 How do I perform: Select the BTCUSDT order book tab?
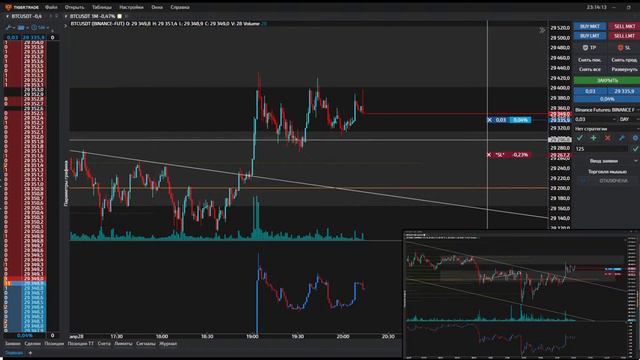click(x=26, y=16)
